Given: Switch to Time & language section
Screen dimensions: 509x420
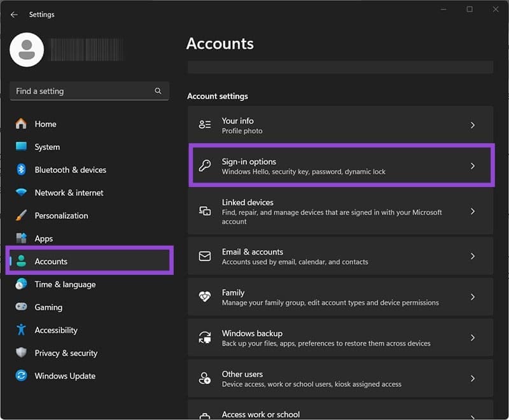Looking at the screenshot, I should 65,284.
